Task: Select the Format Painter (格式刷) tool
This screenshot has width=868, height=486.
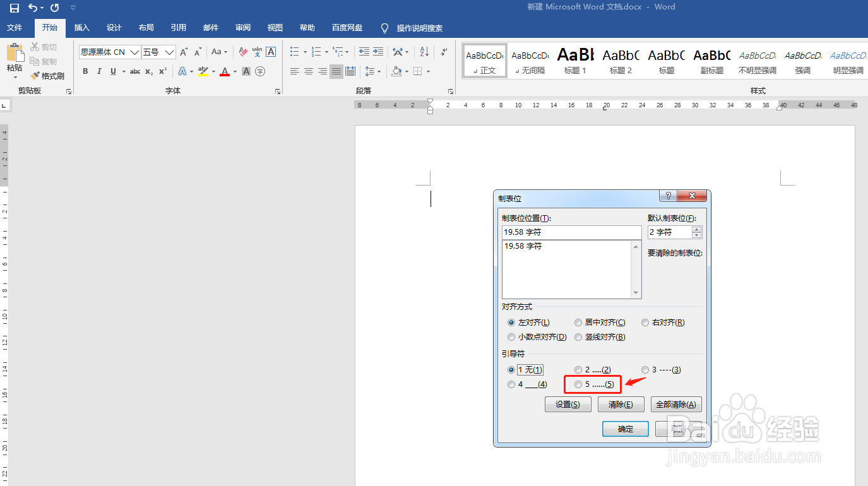Action: point(47,76)
